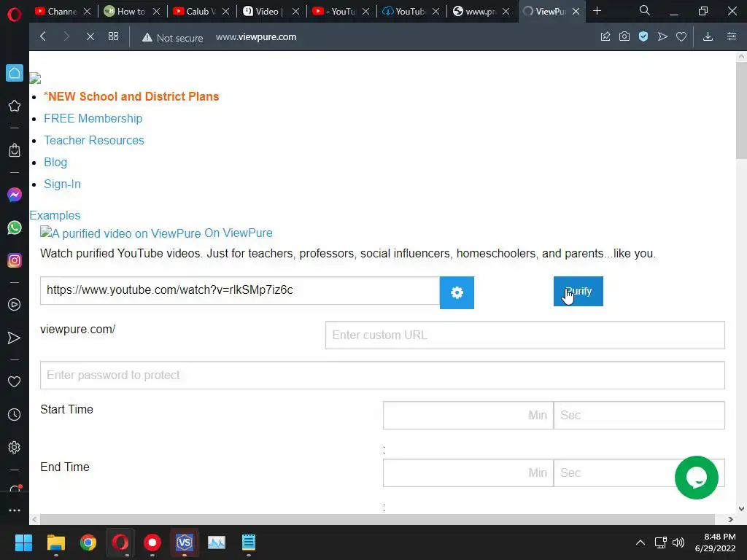The image size is (747, 560).
Task: Open Speed Dial grid icon
Action: pyautogui.click(x=113, y=36)
